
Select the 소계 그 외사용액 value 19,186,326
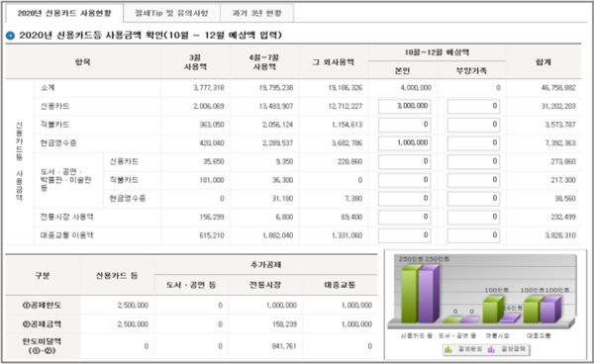346,88
